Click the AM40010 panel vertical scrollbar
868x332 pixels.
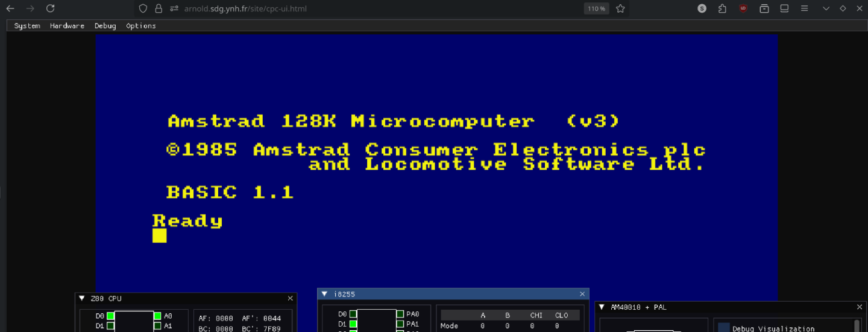click(857, 326)
